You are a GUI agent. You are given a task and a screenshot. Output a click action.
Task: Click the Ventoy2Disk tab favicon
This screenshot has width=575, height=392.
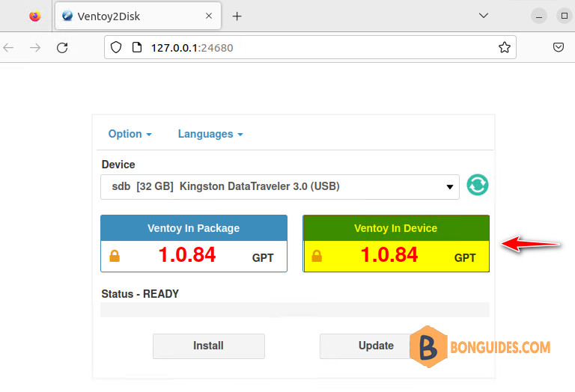(67, 16)
